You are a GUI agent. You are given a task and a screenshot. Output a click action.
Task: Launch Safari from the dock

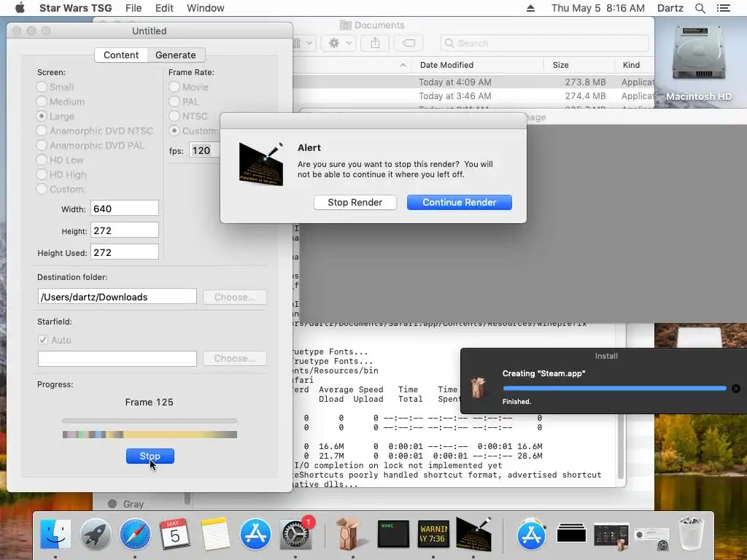[135, 534]
